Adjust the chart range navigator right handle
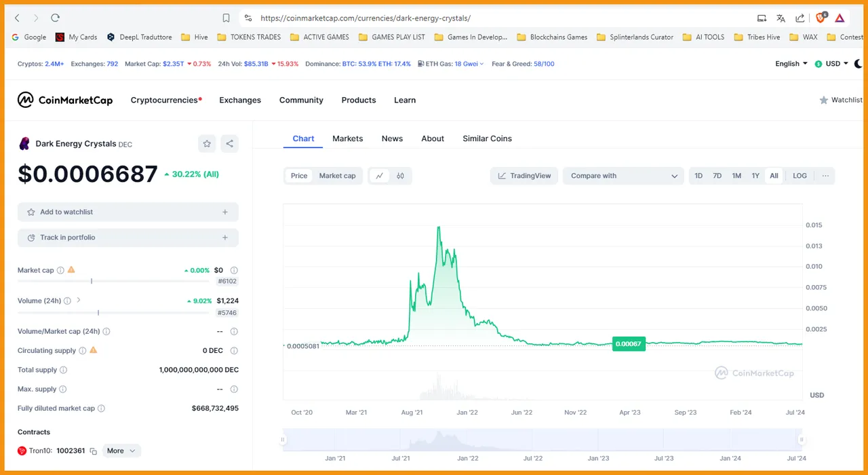Viewport: 868px width, 475px height. pyautogui.click(x=802, y=440)
